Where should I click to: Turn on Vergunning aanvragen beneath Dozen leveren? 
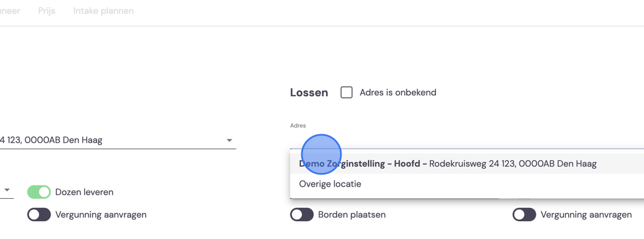pos(39,215)
